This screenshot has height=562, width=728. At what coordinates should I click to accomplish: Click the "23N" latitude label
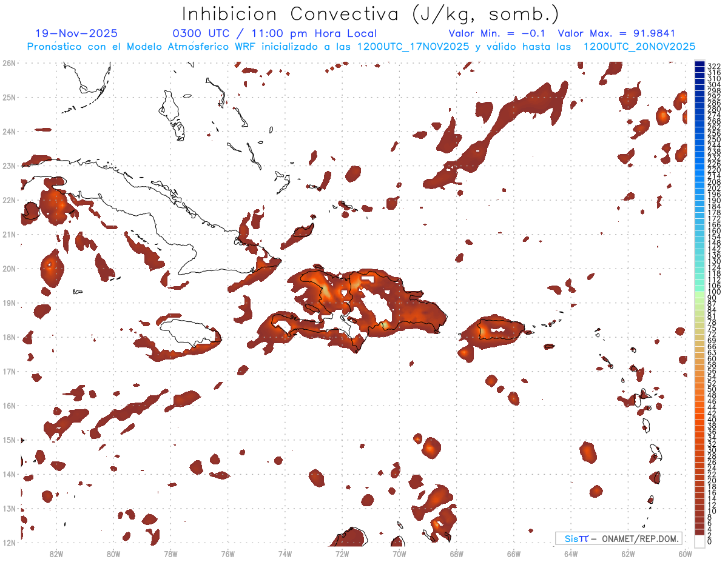coord(9,166)
